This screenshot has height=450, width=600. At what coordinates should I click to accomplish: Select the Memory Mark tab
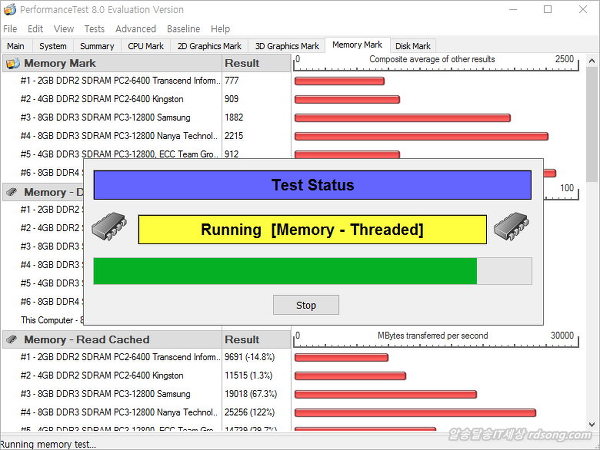pyautogui.click(x=357, y=45)
